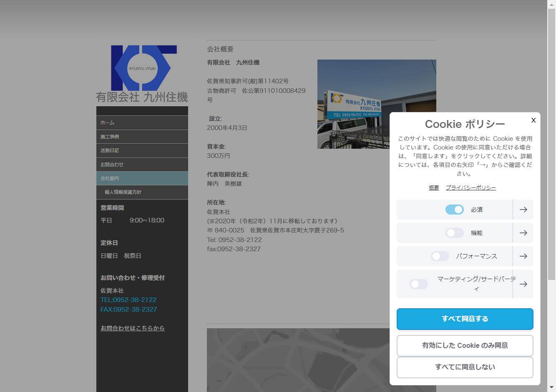Open arrow for マーケティング/サードパーティ details
The width and height of the screenshot is (556, 392).
523,284
